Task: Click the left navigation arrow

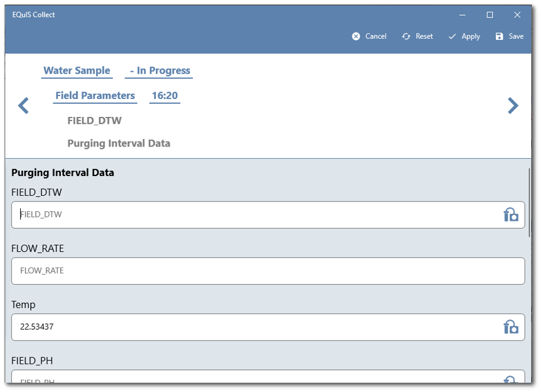Action: 23,105
